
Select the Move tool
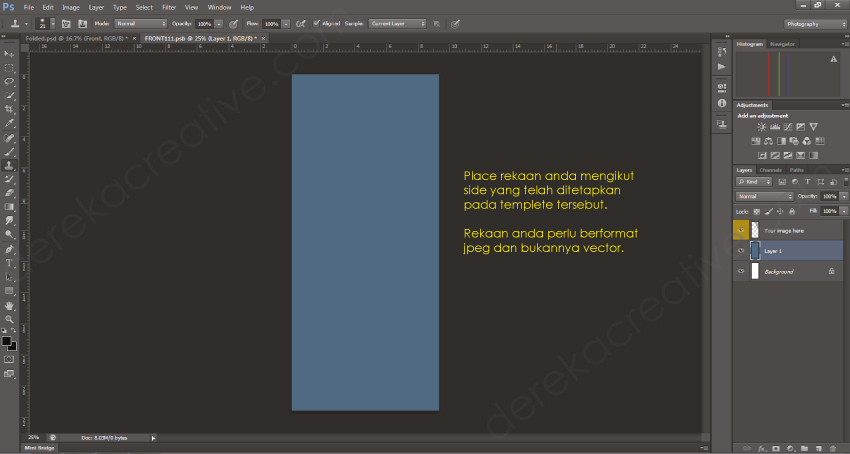click(9, 53)
